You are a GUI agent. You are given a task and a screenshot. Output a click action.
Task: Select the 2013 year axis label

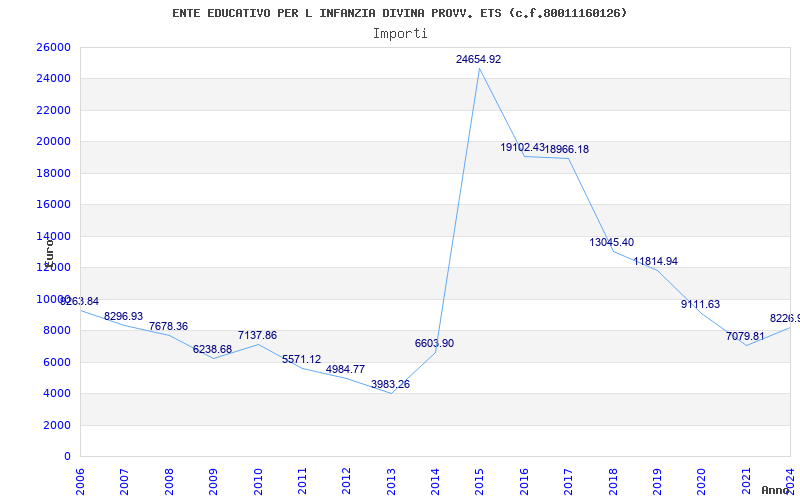[390, 481]
